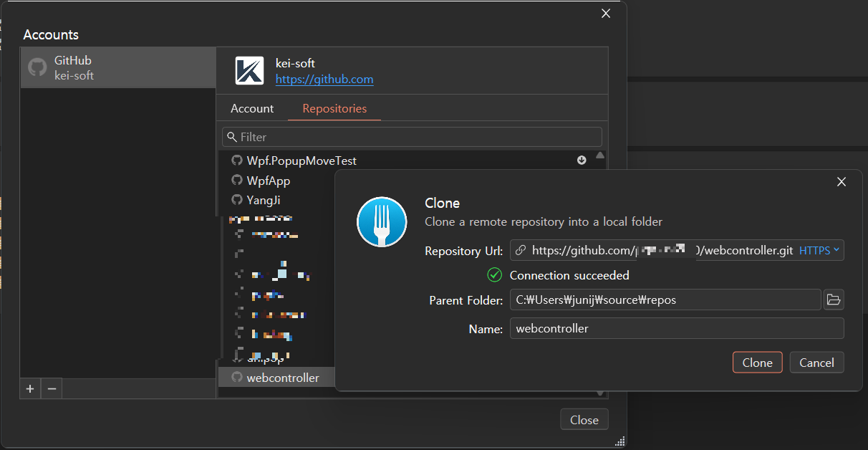Select the WpfApp repository

point(268,181)
